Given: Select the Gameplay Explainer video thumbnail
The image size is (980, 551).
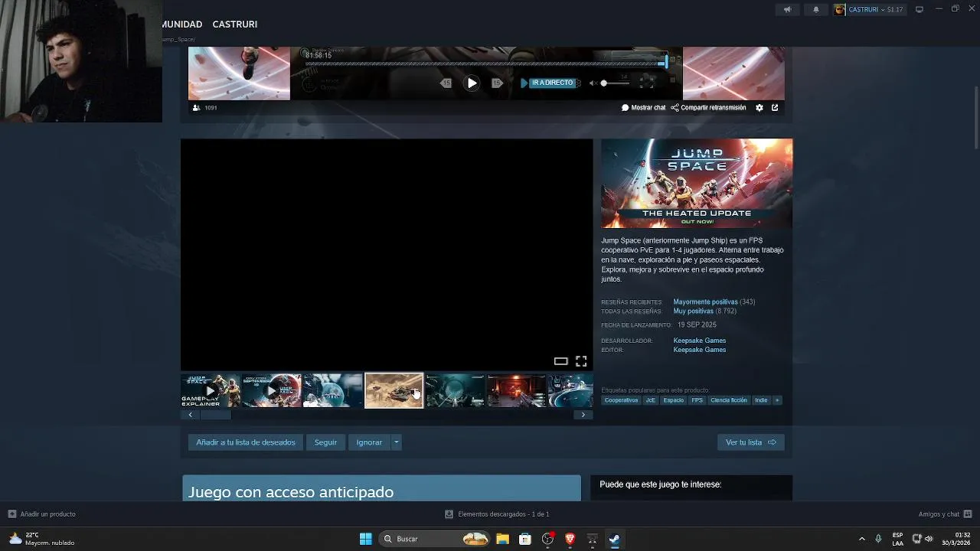Looking at the screenshot, I should click(211, 390).
